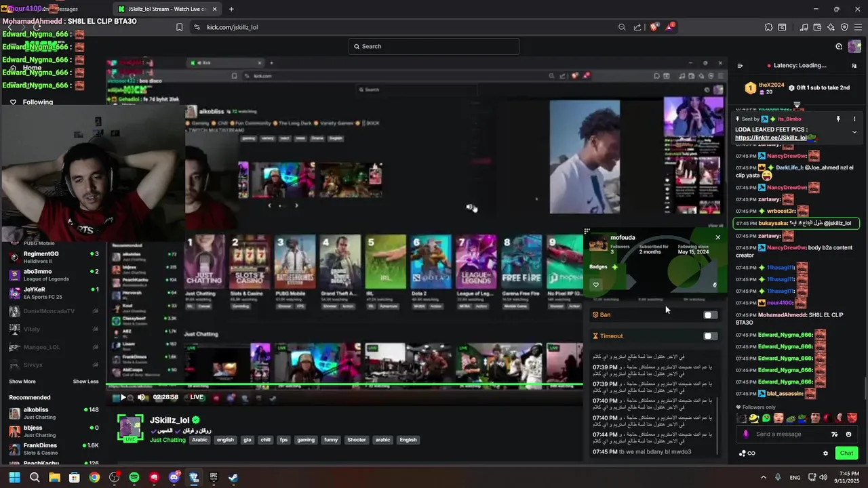This screenshot has height=488, width=868.
Task: Open Spotify from the taskbar
Action: point(134,477)
